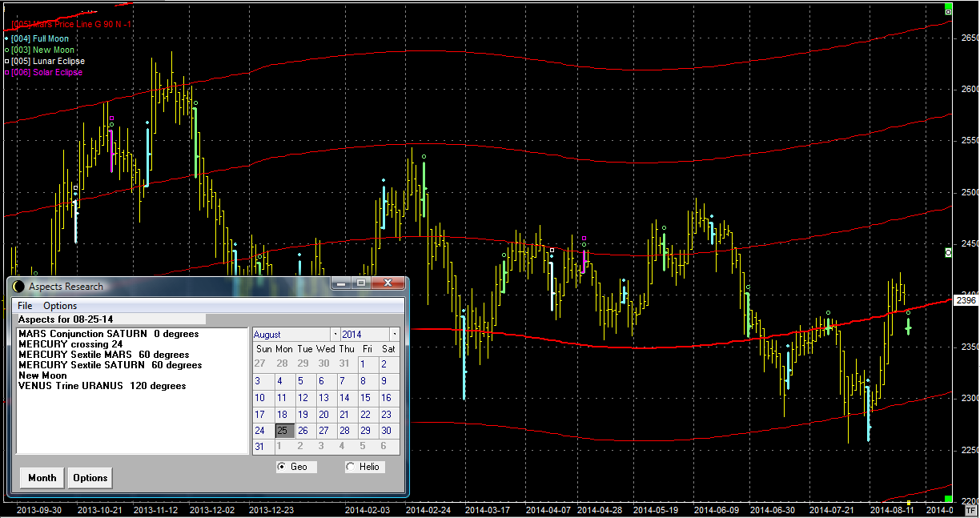The width and height of the screenshot is (980, 518).
Task: Open the 2014 year dropdown
Action: pyautogui.click(x=394, y=334)
